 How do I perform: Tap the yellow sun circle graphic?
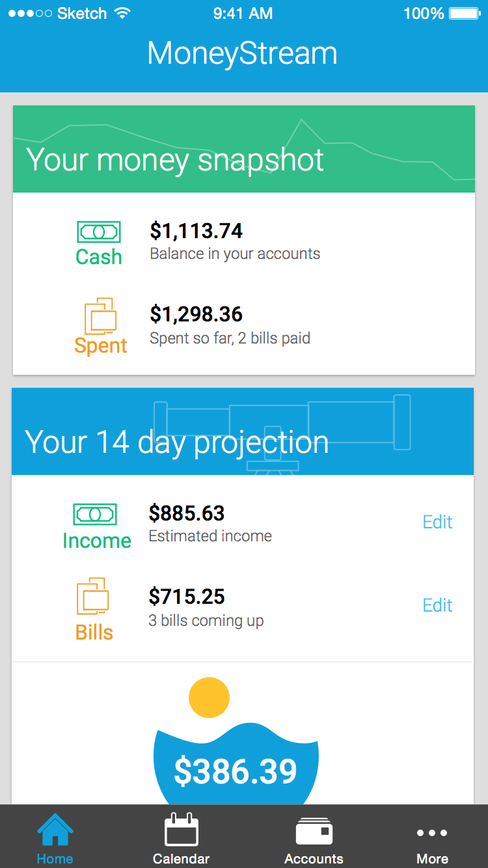click(x=209, y=698)
